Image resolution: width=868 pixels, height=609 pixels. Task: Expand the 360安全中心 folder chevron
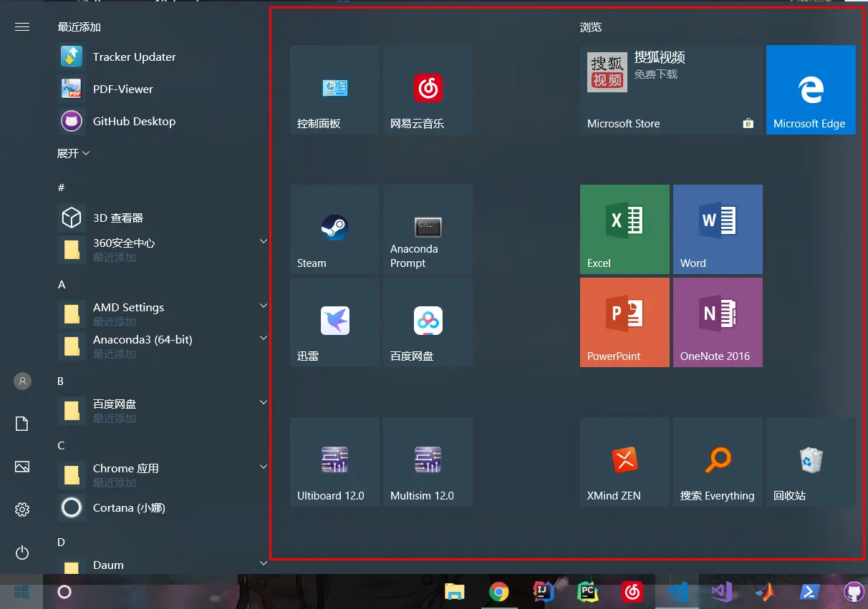[263, 242]
